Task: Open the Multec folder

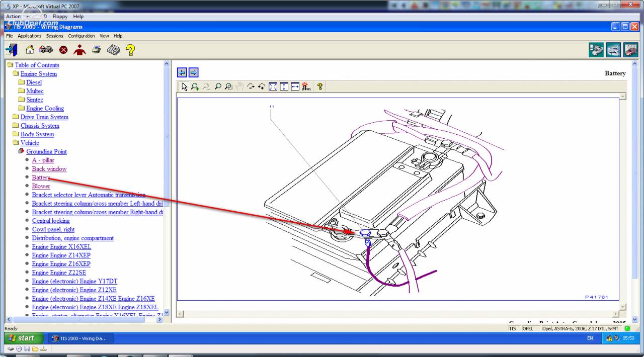Action: coord(35,91)
